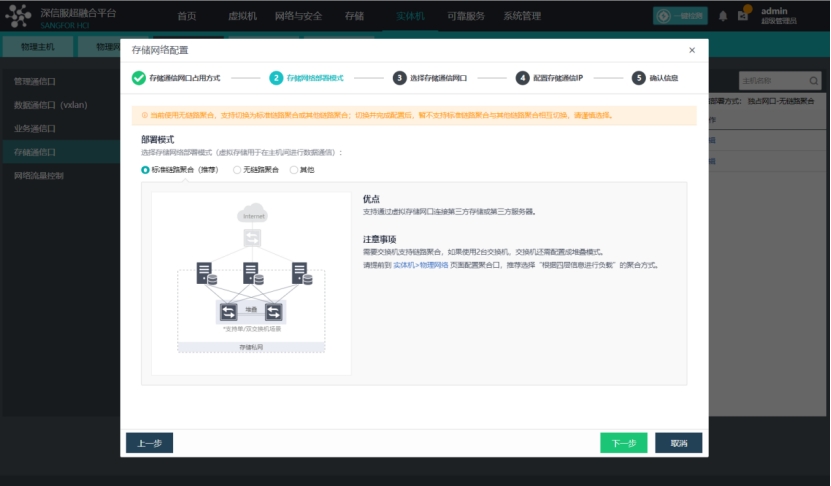
Task: Click the right switch icon in stacked pair
Action: tap(274, 312)
